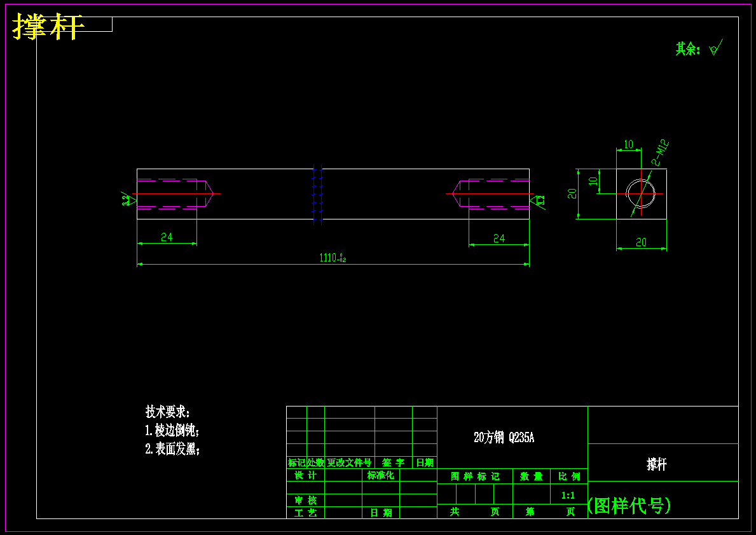This screenshot has width=756, height=535.
Task: Select the 第 character in the page number row
Action: click(530, 511)
